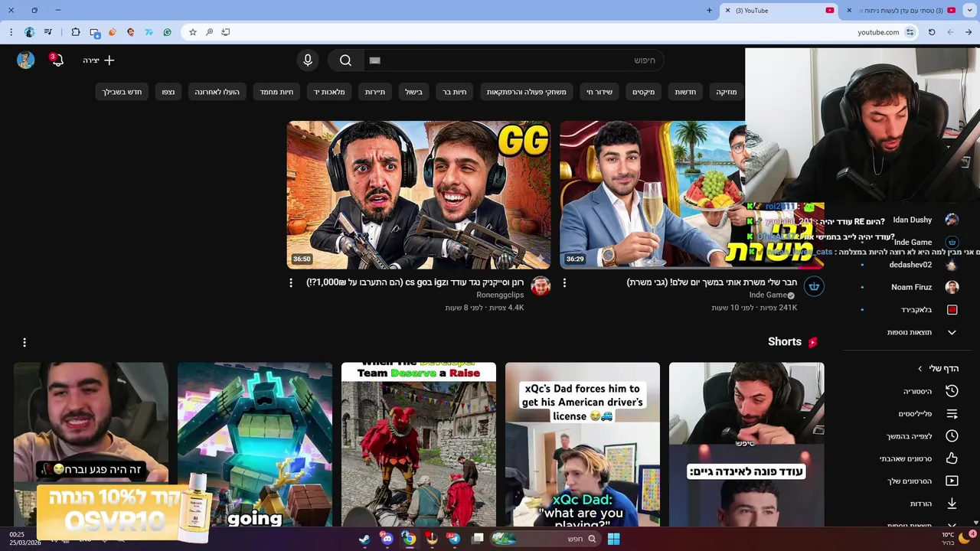This screenshot has width=980, height=551.
Task: Open the notifications bell
Action: (57, 60)
